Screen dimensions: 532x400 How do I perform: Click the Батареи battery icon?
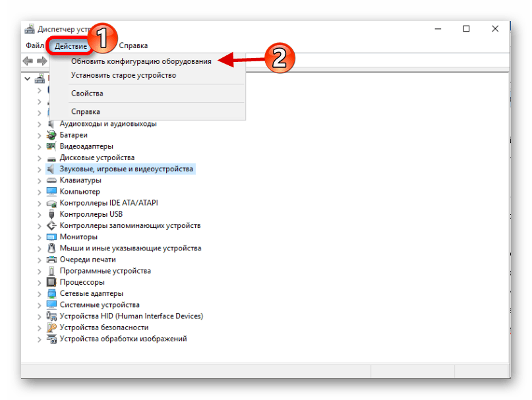pyautogui.click(x=51, y=135)
